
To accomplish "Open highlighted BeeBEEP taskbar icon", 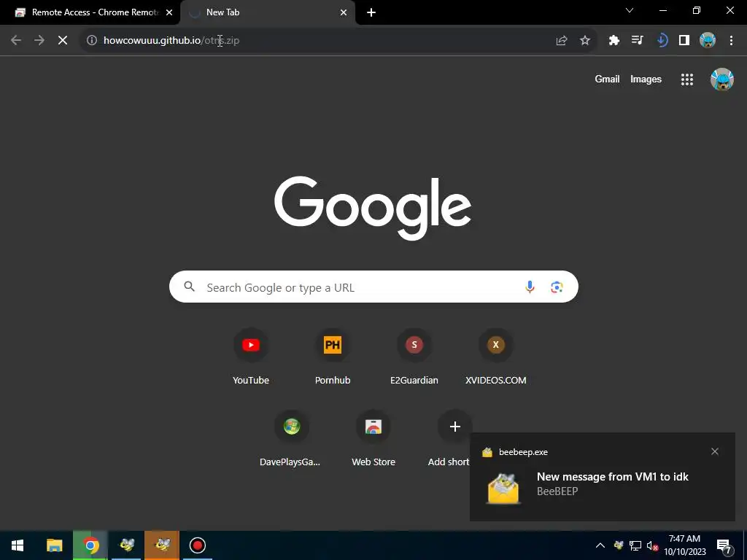I will pos(162,545).
